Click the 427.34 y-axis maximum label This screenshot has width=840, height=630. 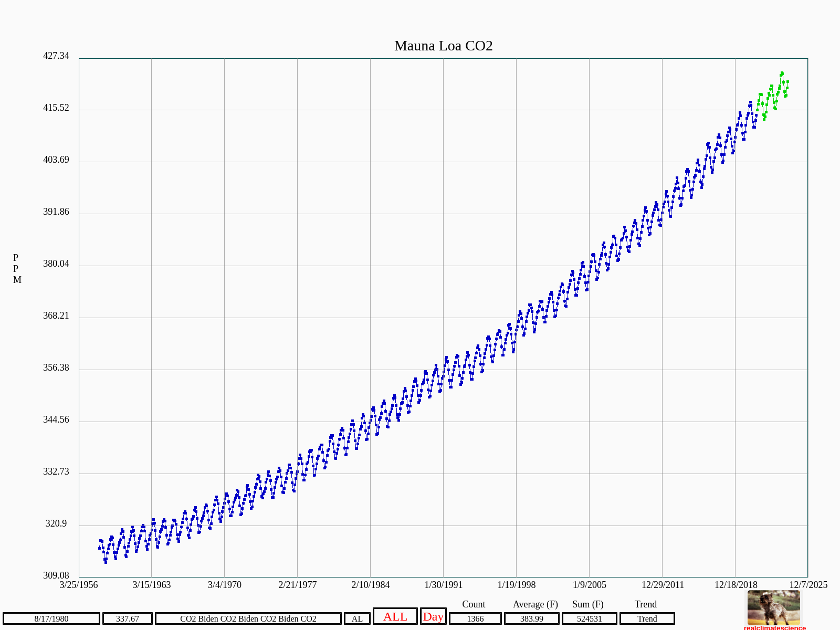[x=56, y=56]
